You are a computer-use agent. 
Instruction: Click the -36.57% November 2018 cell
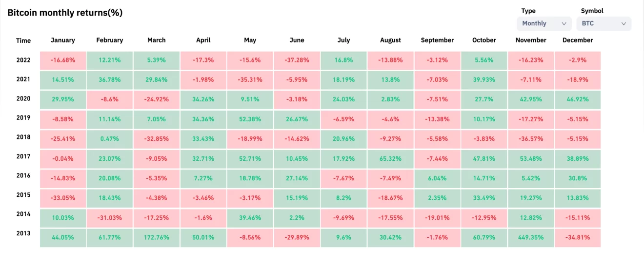coord(531,138)
